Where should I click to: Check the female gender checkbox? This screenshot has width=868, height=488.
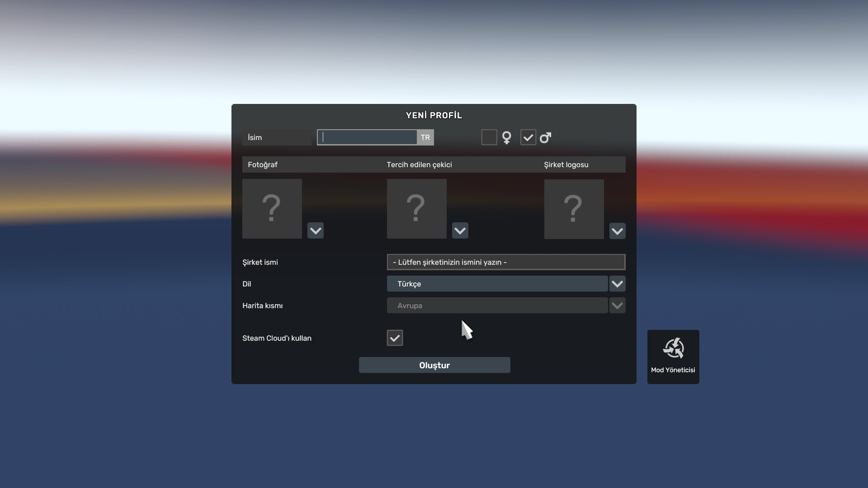tap(489, 137)
